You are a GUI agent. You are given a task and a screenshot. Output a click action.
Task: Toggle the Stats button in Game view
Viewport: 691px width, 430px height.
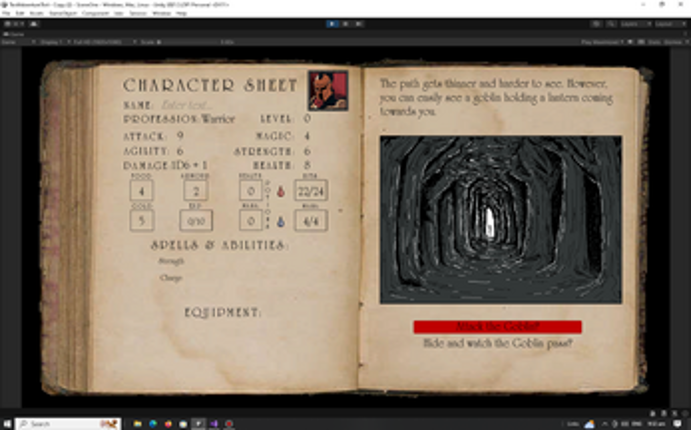coord(654,42)
